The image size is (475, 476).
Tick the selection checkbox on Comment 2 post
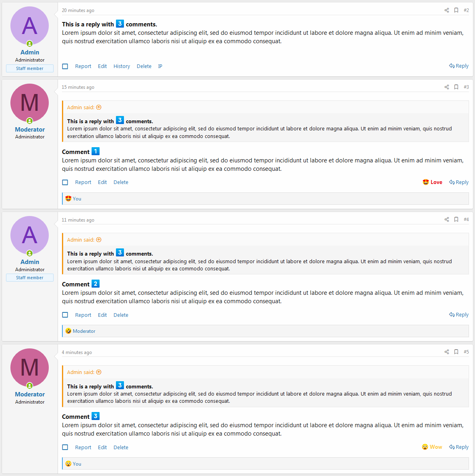click(x=65, y=315)
